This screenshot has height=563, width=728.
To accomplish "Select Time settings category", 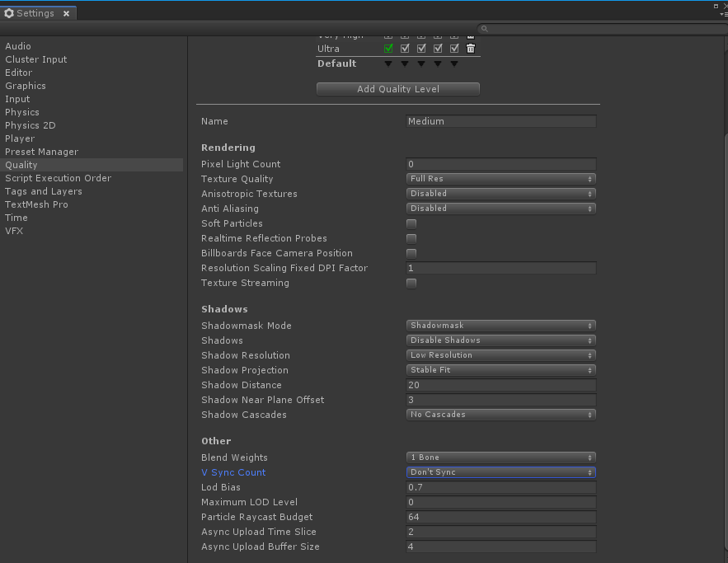I will click(16, 218).
